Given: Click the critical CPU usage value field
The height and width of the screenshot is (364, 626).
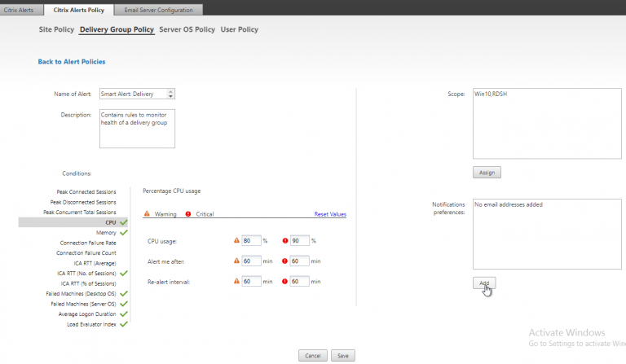Looking at the screenshot, I should point(299,241).
